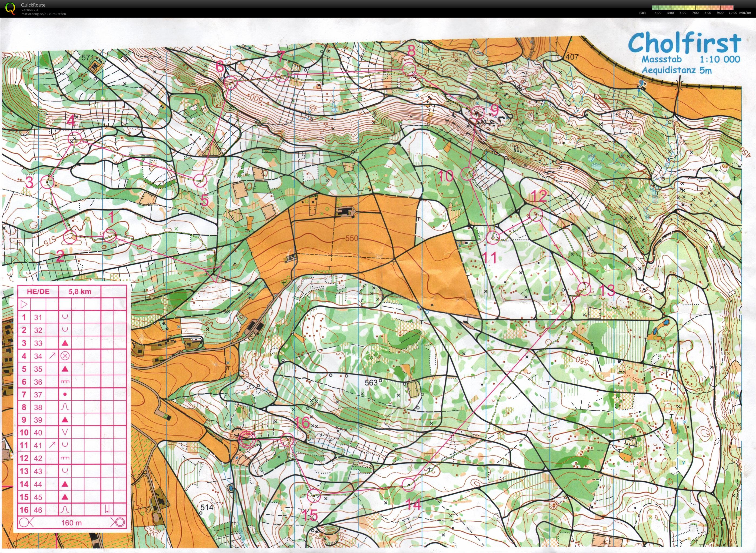Click the QuickRoute title text
Screen dimensions: 756x553
click(33, 5)
